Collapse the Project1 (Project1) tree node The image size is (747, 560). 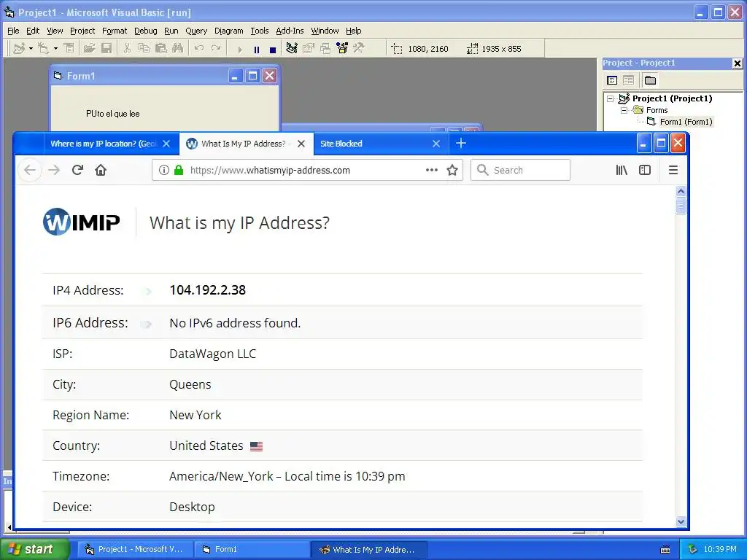click(611, 98)
